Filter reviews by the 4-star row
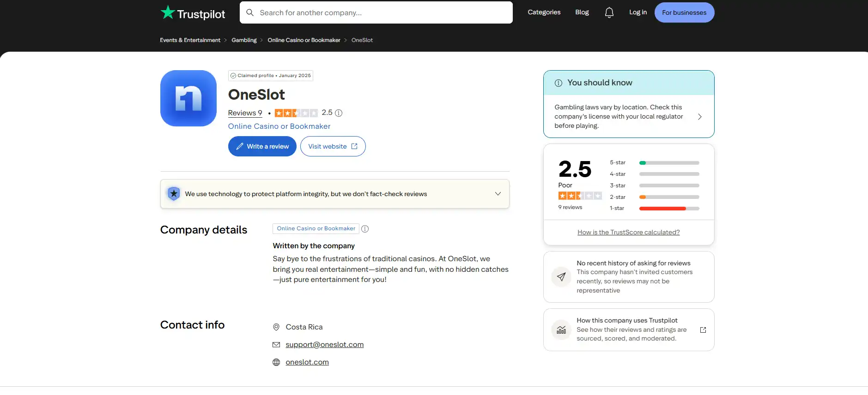Screen dimensions: 868x395 [x=655, y=174]
